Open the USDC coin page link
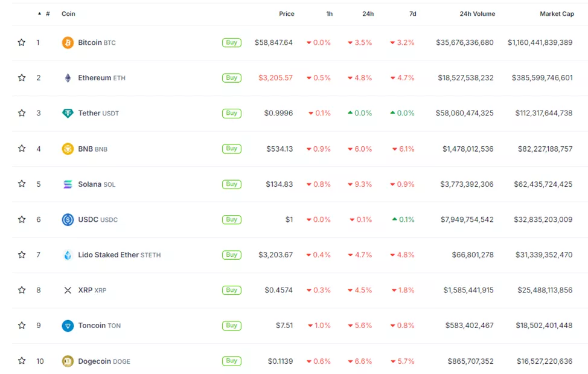The height and width of the screenshot is (374, 588). pos(98,219)
